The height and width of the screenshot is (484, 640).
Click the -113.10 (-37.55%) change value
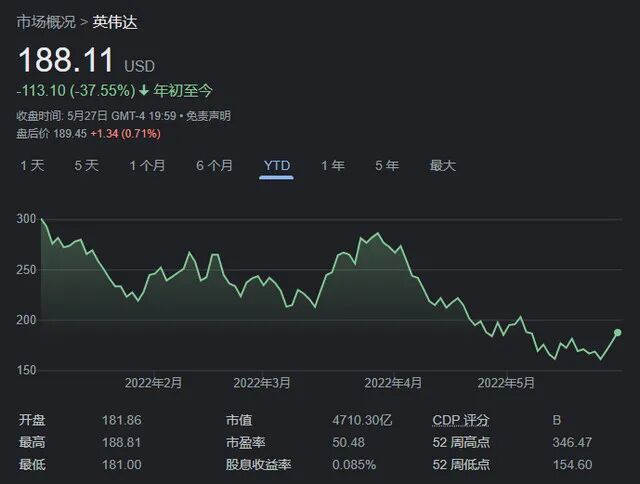point(76,90)
